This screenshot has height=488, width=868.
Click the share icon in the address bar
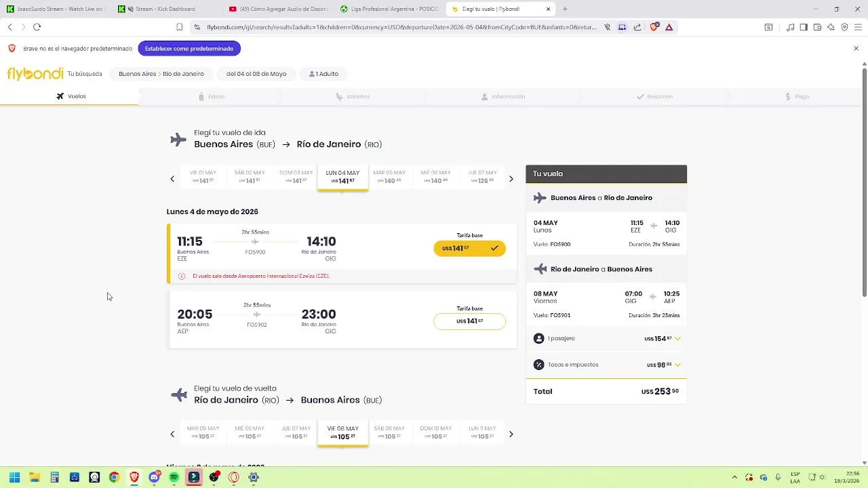637,27
